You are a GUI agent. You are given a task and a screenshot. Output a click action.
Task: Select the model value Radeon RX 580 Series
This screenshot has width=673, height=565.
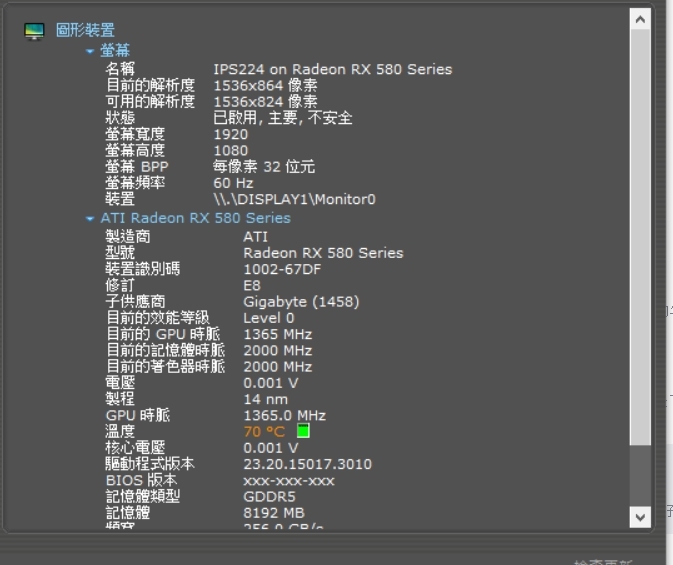coord(323,253)
